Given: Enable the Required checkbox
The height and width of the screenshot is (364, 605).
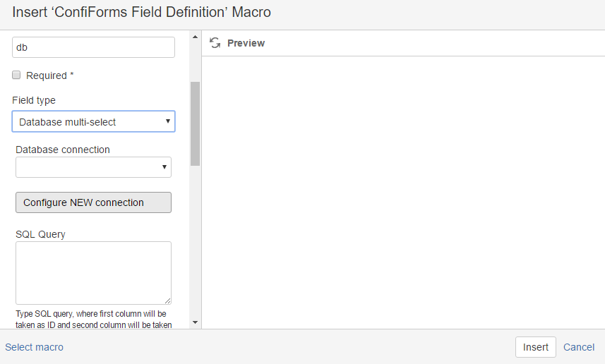Looking at the screenshot, I should coord(16,75).
